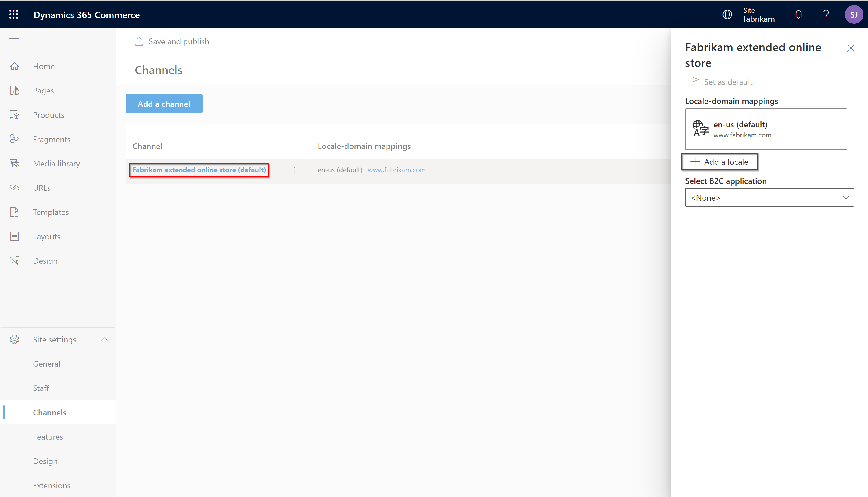Click the Save and publish toolbar icon

point(139,41)
